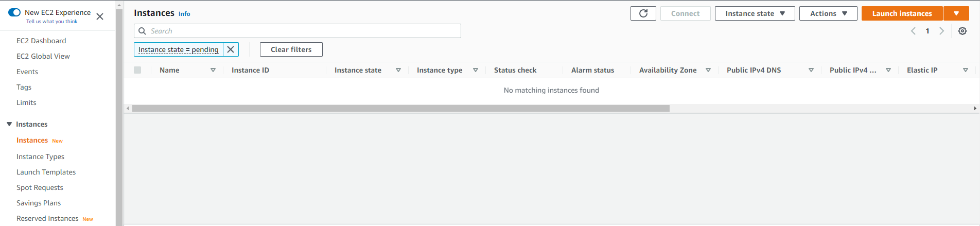The image size is (980, 226).
Task: Open the Tags page
Action: pyautogui.click(x=24, y=87)
